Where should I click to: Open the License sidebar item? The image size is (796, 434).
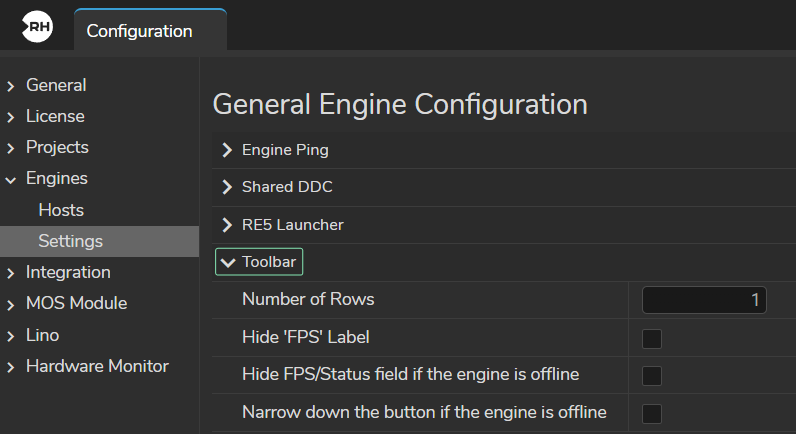55,116
